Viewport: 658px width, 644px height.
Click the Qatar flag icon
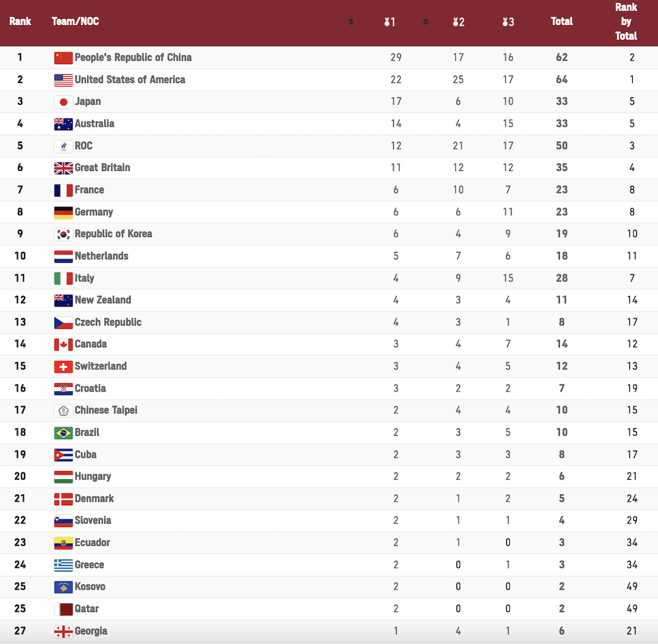pyautogui.click(x=63, y=609)
